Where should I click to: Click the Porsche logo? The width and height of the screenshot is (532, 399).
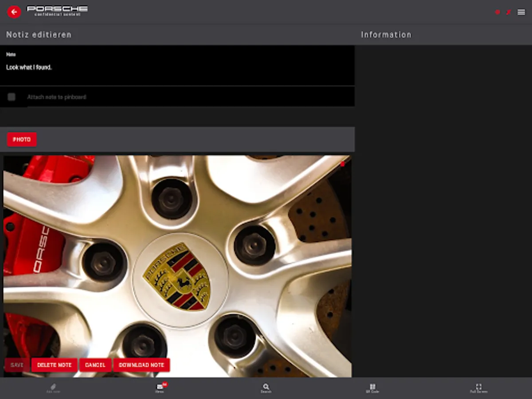click(x=57, y=11)
